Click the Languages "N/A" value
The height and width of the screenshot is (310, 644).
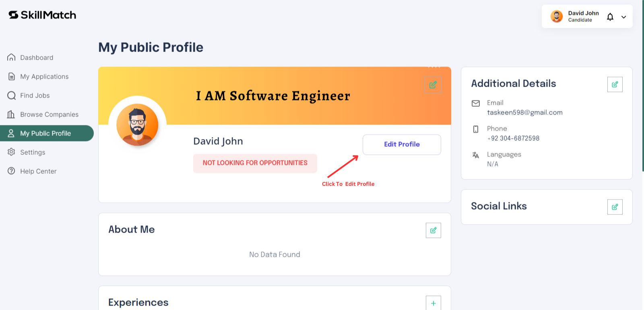[x=493, y=164]
